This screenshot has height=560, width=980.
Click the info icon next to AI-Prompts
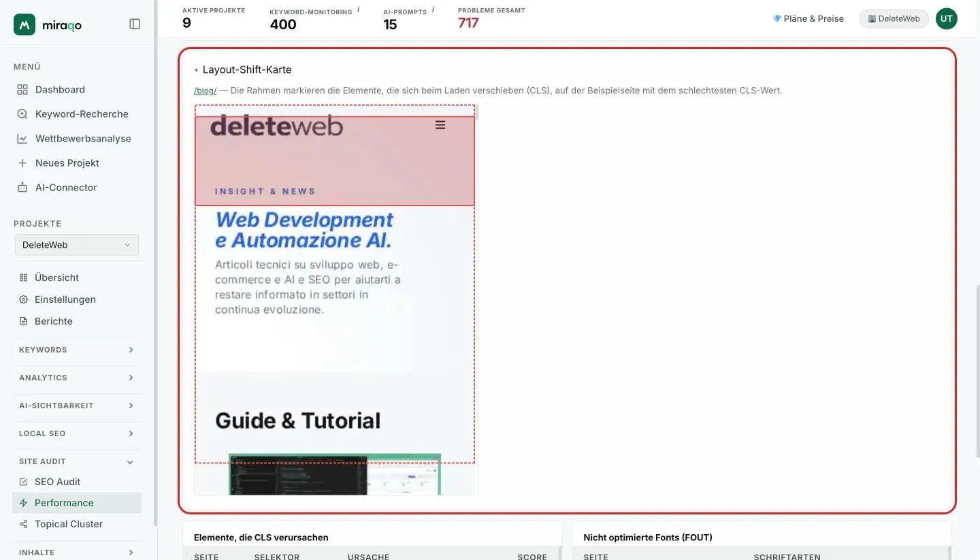click(434, 10)
